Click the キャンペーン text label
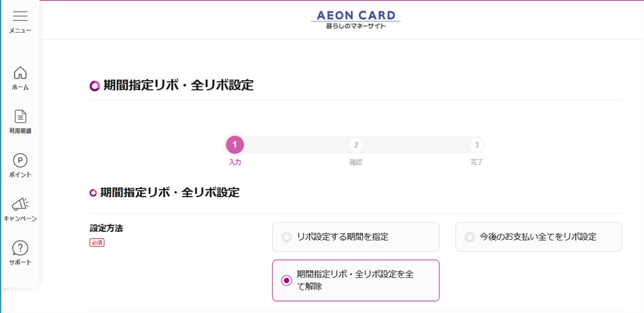 tap(20, 219)
